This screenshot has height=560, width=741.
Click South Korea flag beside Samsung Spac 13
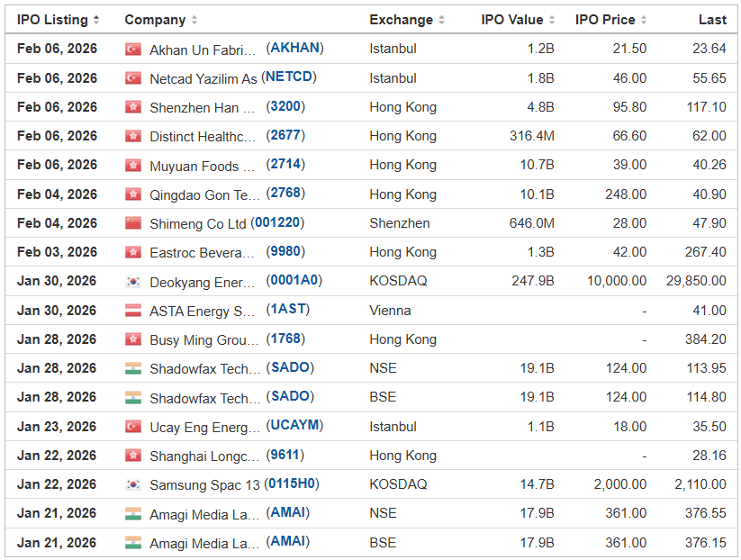(x=132, y=485)
